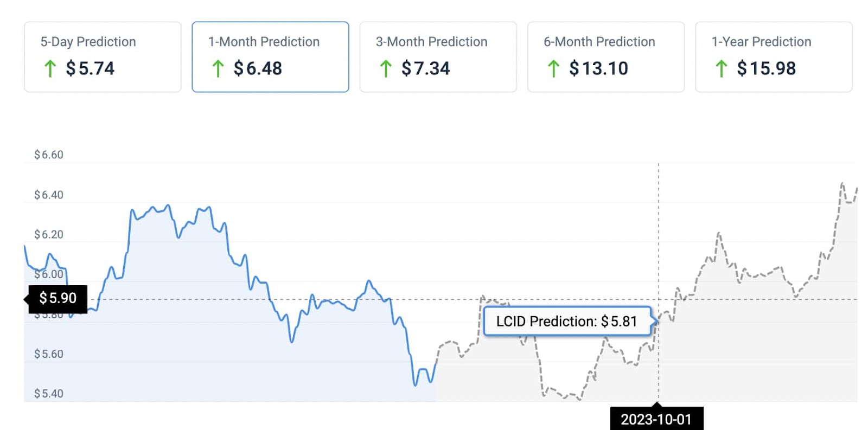Switch to the 1-Month Prediction tab
The image size is (868, 430).
coord(270,56)
